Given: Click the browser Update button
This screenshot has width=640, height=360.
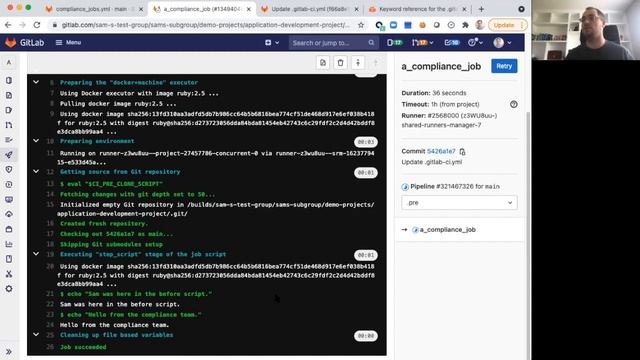Looking at the screenshot, I should 507,25.
